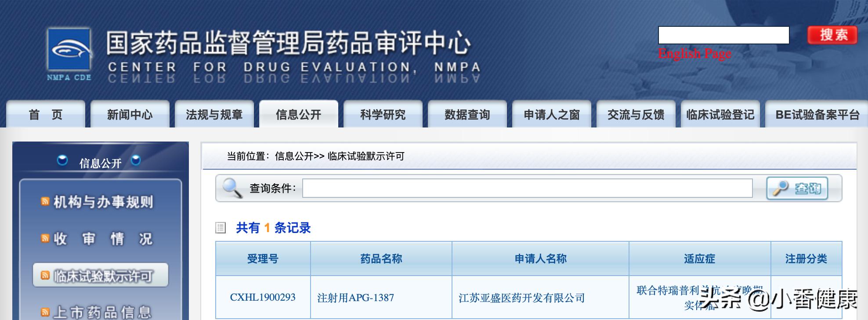Click the site search box in the header
This screenshot has height=320, width=868.
[723, 35]
